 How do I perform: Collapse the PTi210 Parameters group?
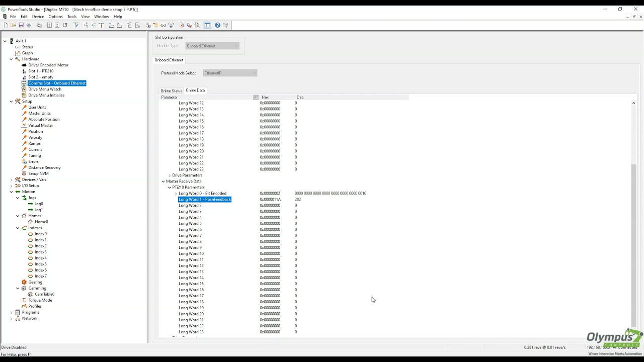pyautogui.click(x=170, y=188)
